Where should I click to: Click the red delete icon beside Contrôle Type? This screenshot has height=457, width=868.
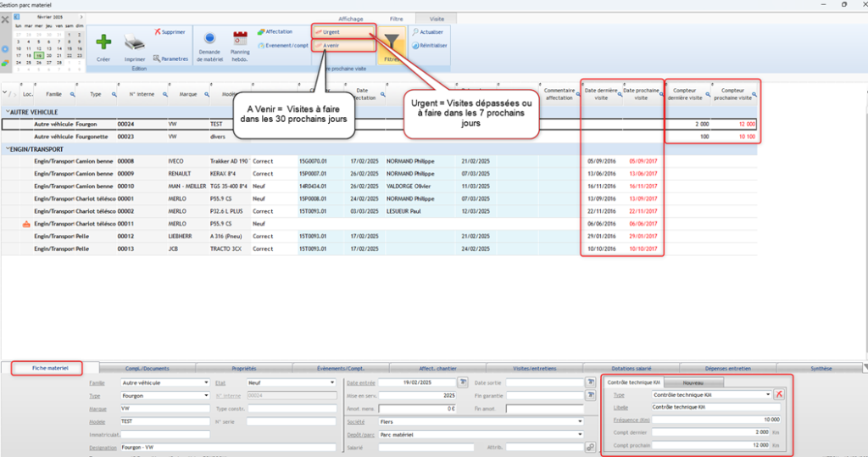point(779,394)
